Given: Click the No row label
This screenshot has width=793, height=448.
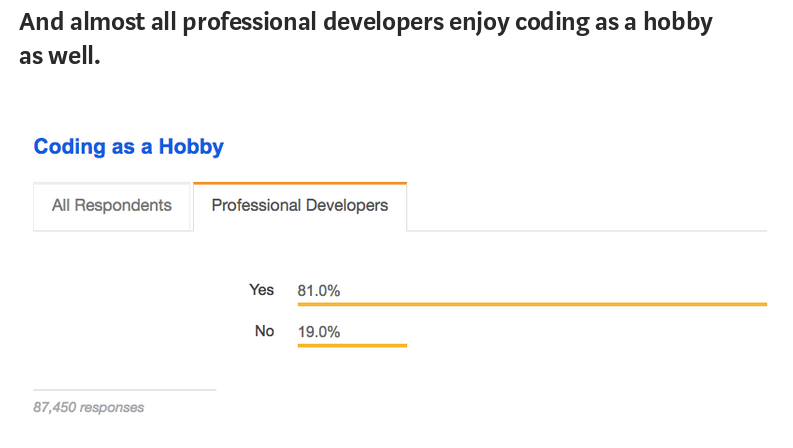Looking at the screenshot, I should coord(265,331).
